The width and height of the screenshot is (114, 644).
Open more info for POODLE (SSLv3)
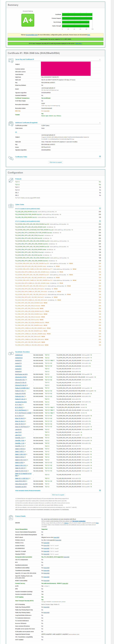coord(58,540)
